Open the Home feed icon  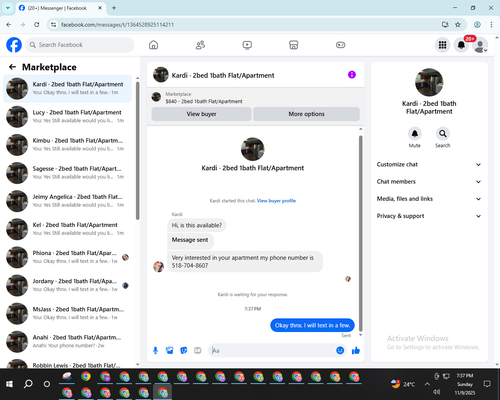pyautogui.click(x=153, y=45)
